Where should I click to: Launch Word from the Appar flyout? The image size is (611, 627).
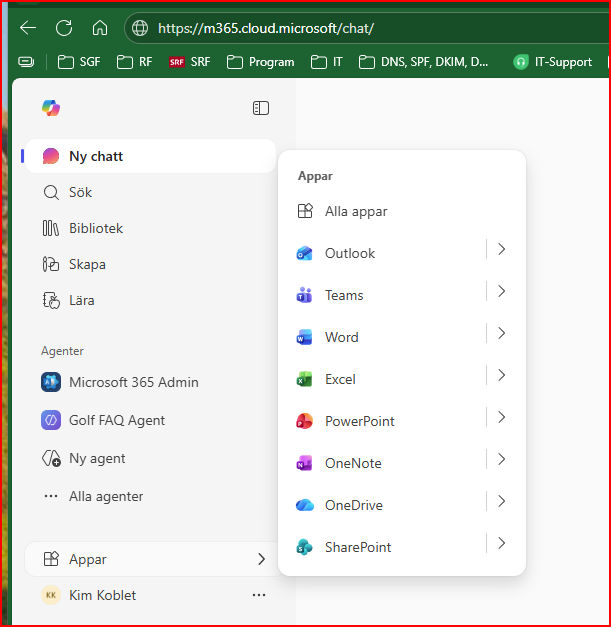[x=386, y=337]
